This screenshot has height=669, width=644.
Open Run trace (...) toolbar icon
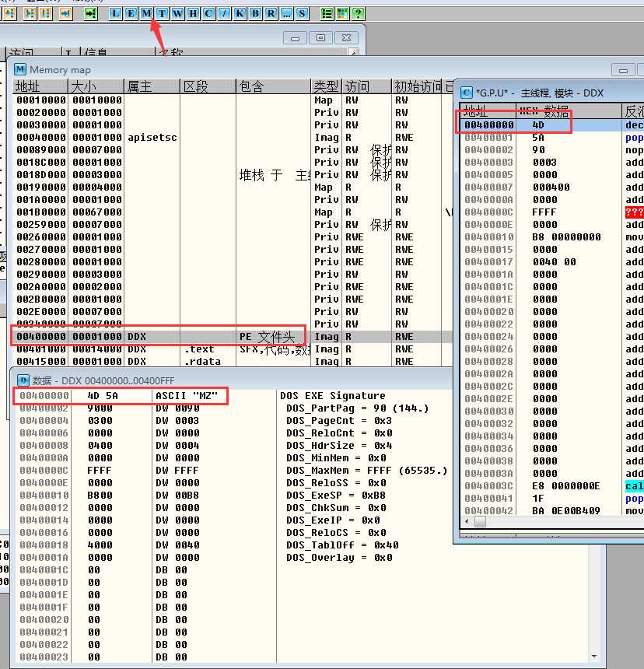[286, 14]
